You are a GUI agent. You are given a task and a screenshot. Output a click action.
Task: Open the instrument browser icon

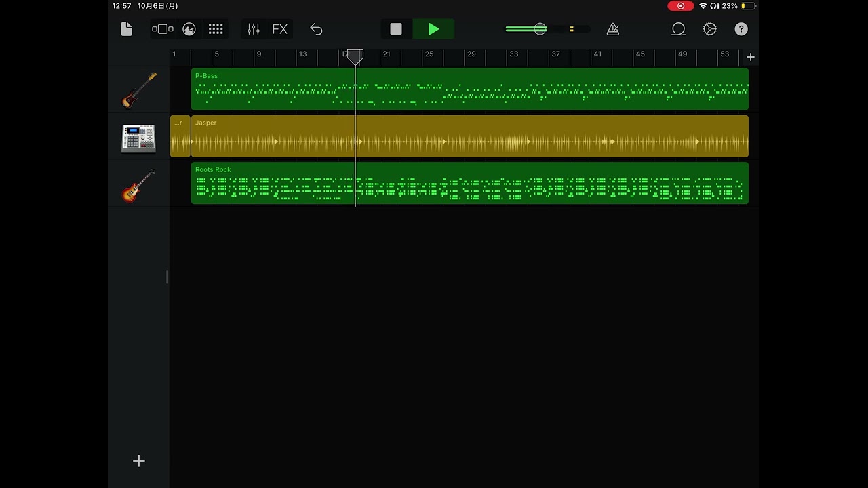click(189, 29)
